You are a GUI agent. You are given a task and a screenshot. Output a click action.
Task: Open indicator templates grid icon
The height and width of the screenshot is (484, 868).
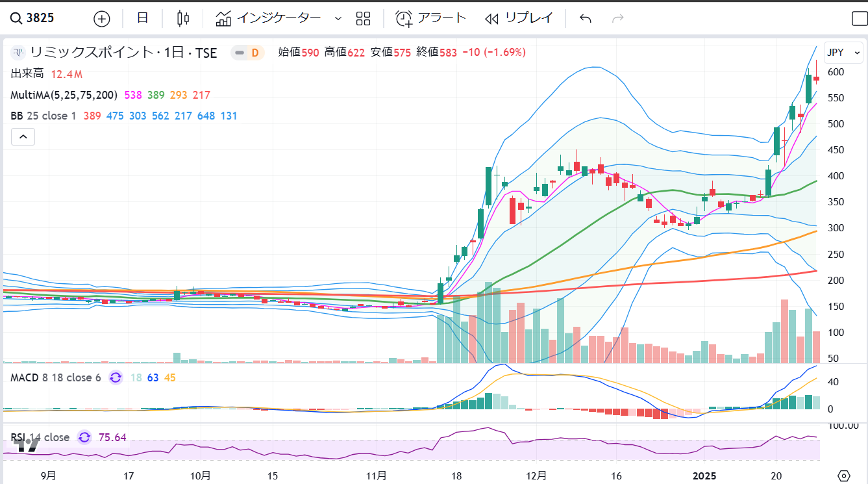click(363, 18)
